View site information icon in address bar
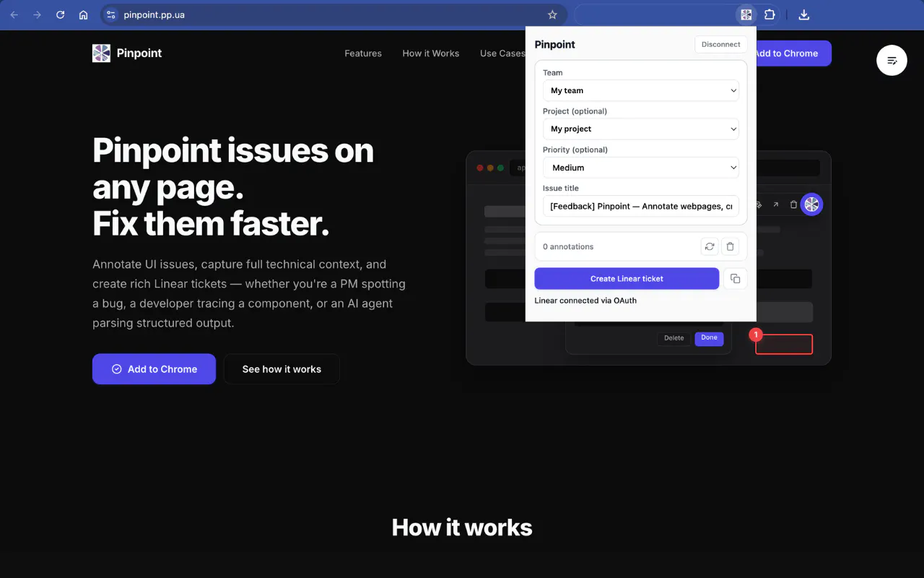Image resolution: width=924 pixels, height=578 pixels. [110, 14]
